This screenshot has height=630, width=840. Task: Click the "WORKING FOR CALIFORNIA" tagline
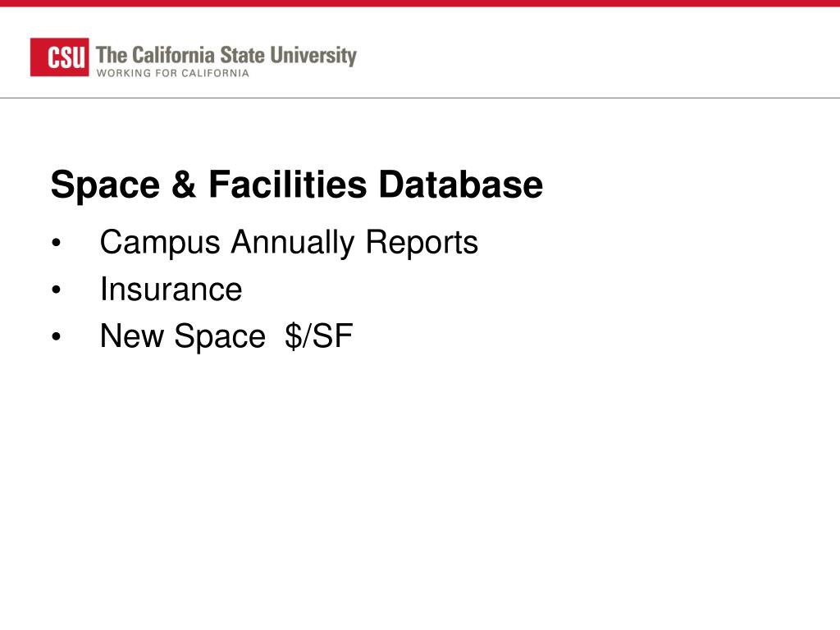[173, 73]
